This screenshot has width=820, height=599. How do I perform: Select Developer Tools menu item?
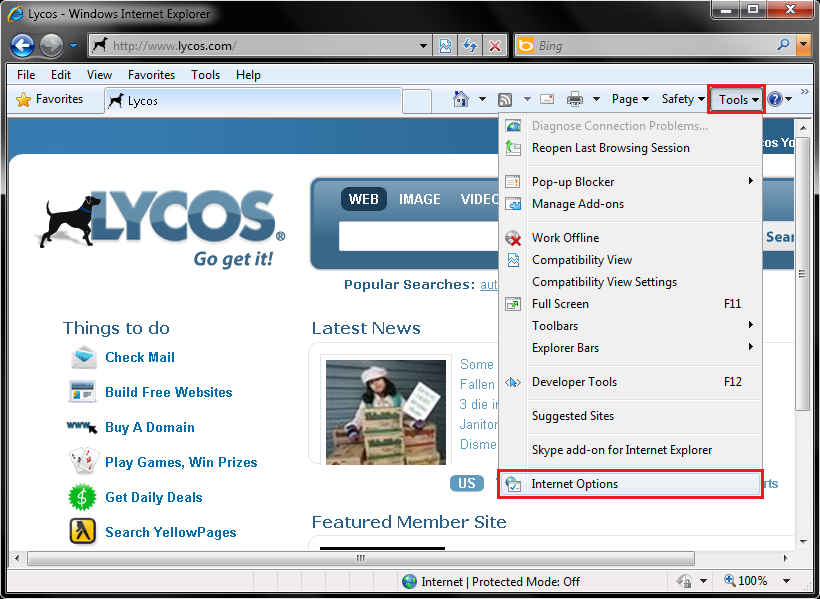point(630,382)
